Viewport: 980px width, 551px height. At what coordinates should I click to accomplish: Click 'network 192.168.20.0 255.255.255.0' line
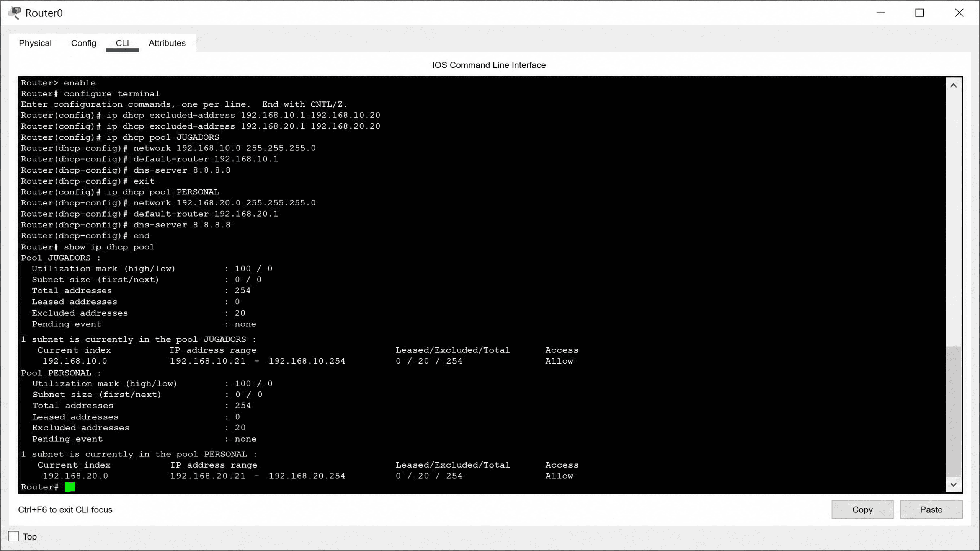click(168, 202)
